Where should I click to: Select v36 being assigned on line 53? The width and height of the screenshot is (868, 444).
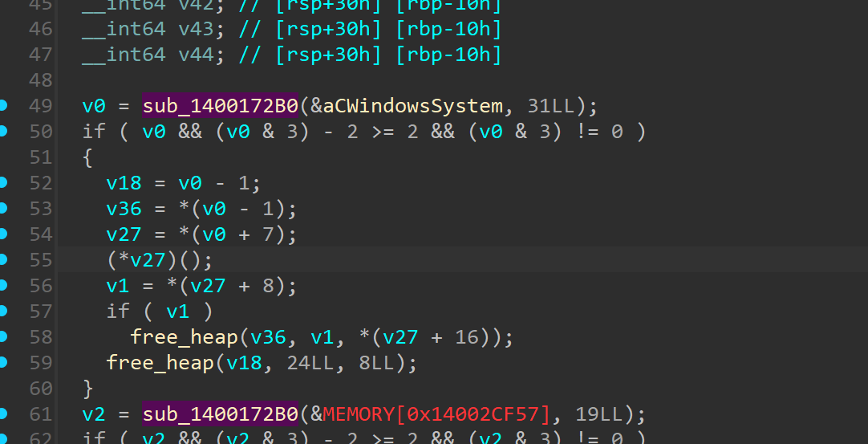(124, 209)
